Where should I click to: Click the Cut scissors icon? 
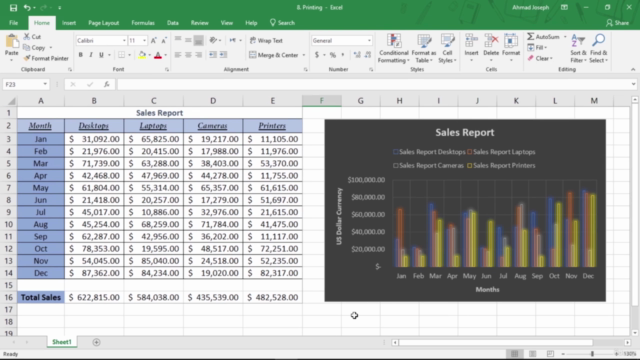(x=27, y=37)
